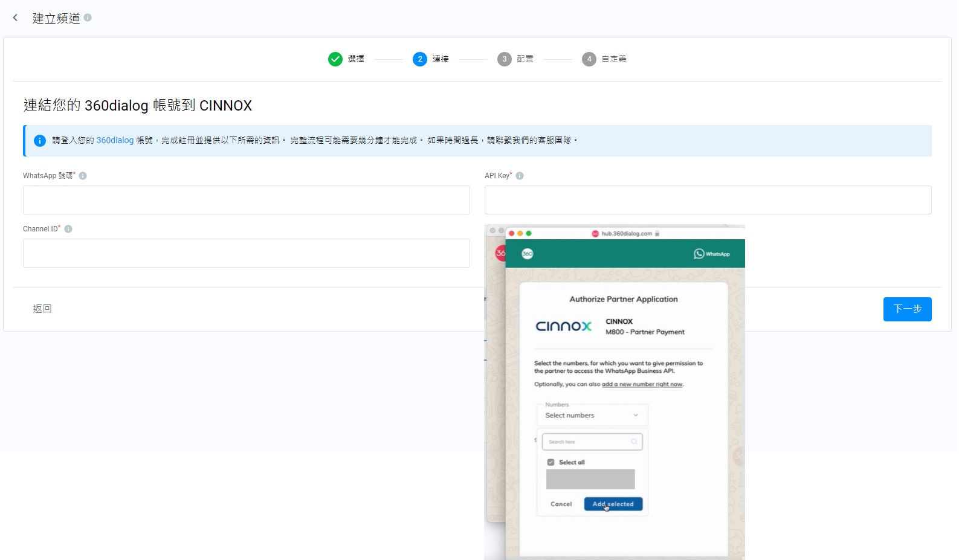Click the red close dot of the browser window
This screenshot has height=560, width=959.
tap(511, 233)
